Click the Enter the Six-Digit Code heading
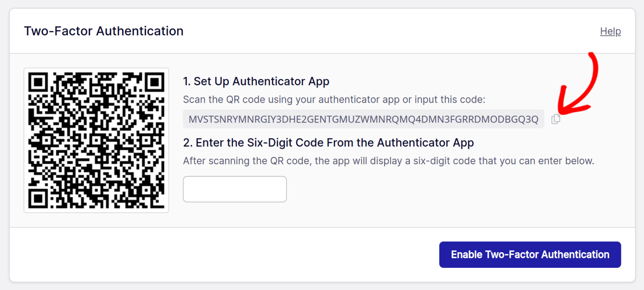The image size is (644, 290). pyautogui.click(x=328, y=142)
